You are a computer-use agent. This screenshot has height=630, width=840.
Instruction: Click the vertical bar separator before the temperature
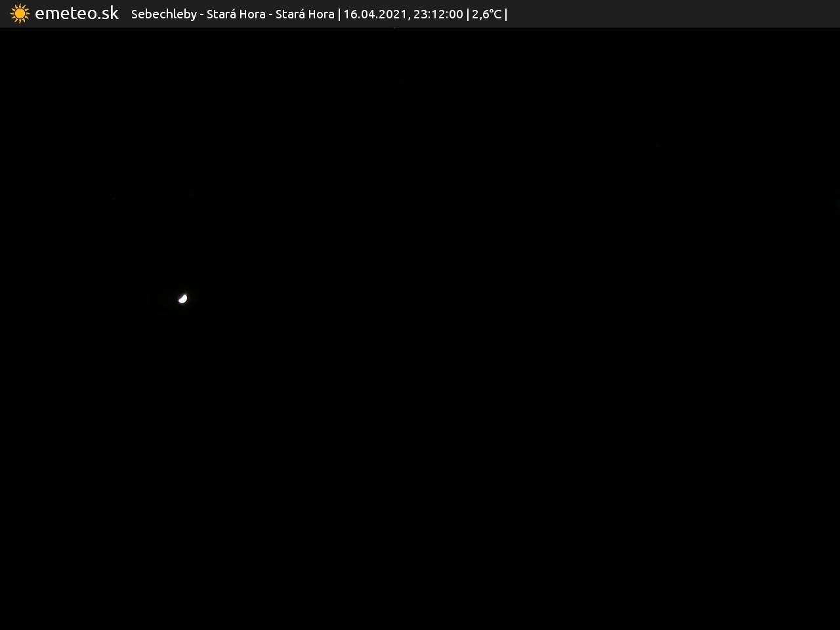point(468,14)
